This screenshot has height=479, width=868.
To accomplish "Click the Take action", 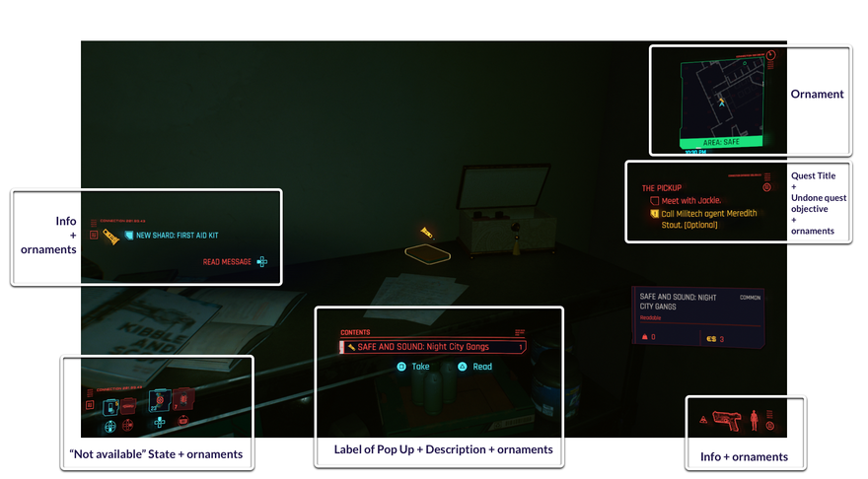I will 413,367.
